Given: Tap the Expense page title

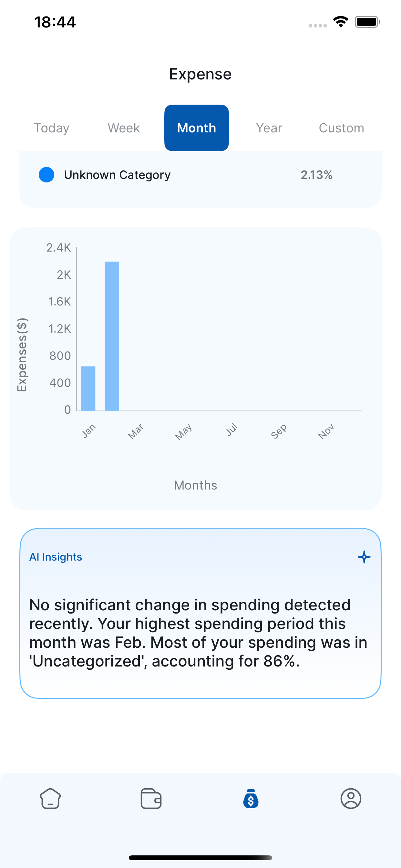Looking at the screenshot, I should [x=200, y=74].
